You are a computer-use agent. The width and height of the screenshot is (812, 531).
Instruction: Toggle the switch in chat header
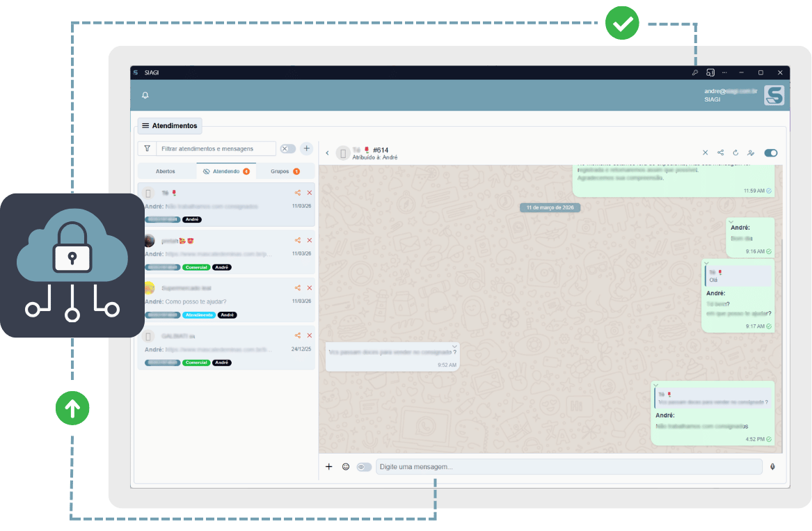[770, 153]
